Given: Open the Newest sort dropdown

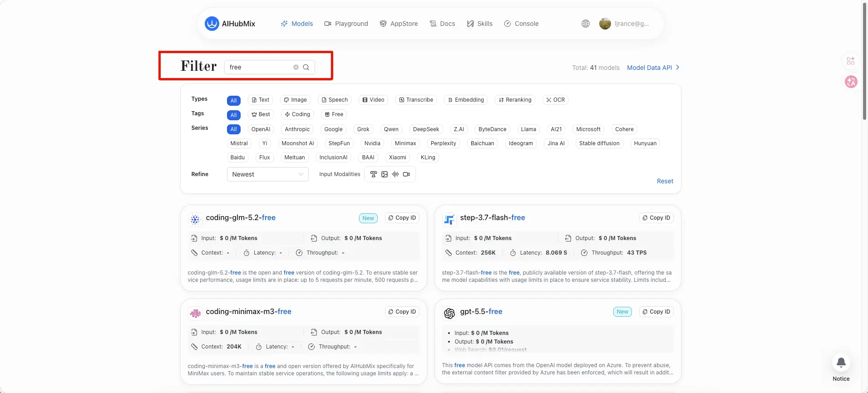Looking at the screenshot, I should click(x=268, y=174).
